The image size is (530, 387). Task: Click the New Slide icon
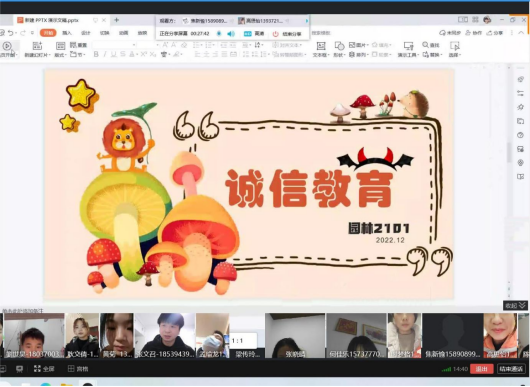point(37,46)
